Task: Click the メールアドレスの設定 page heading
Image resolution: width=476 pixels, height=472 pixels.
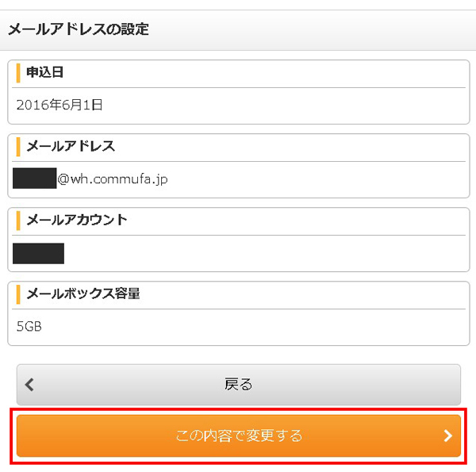Action: point(79,30)
